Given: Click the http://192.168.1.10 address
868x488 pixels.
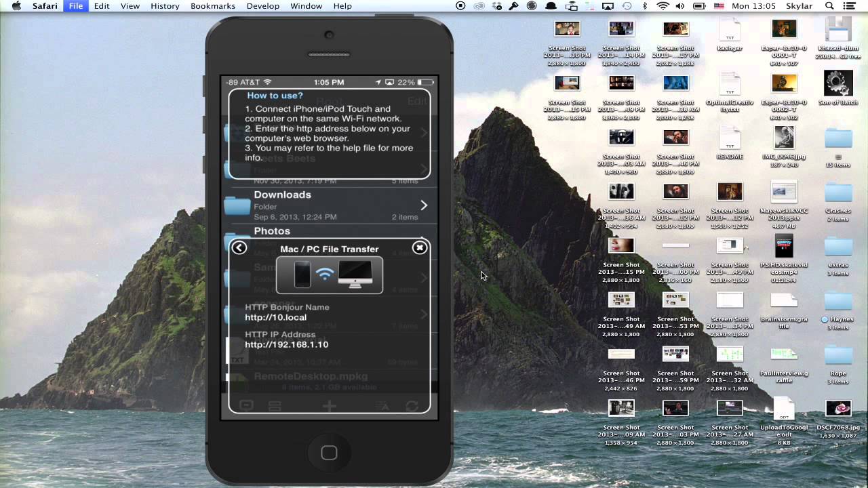Looking at the screenshot, I should click(x=286, y=344).
